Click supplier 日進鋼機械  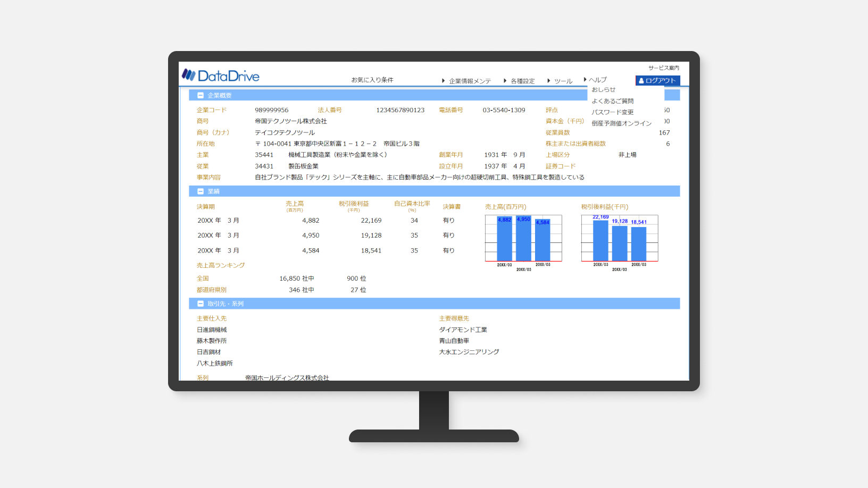212,330
